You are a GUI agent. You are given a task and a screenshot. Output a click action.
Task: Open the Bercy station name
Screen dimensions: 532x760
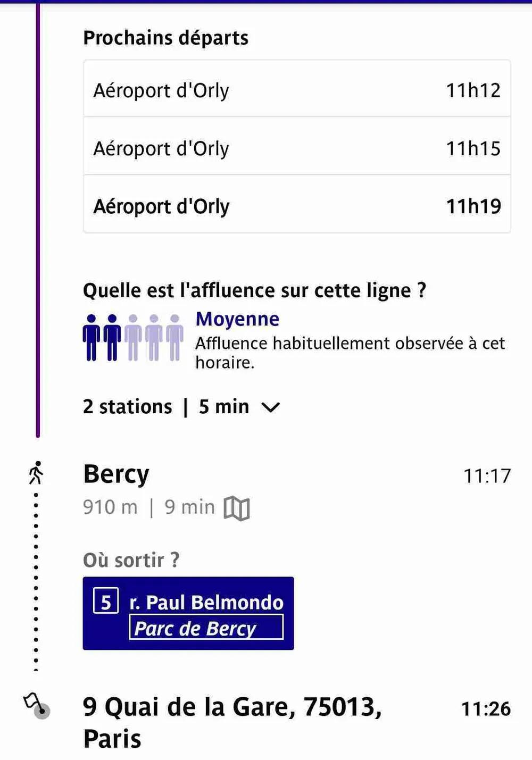(117, 474)
